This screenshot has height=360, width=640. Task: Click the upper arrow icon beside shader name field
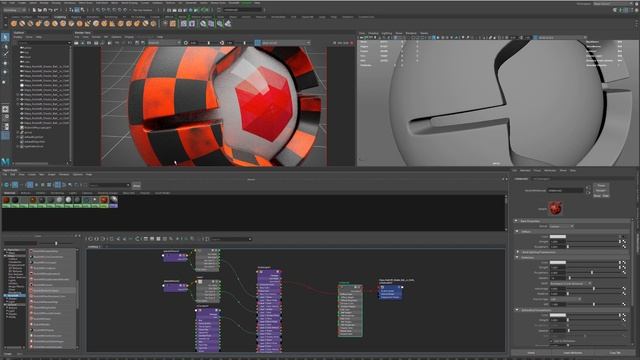[x=588, y=188]
